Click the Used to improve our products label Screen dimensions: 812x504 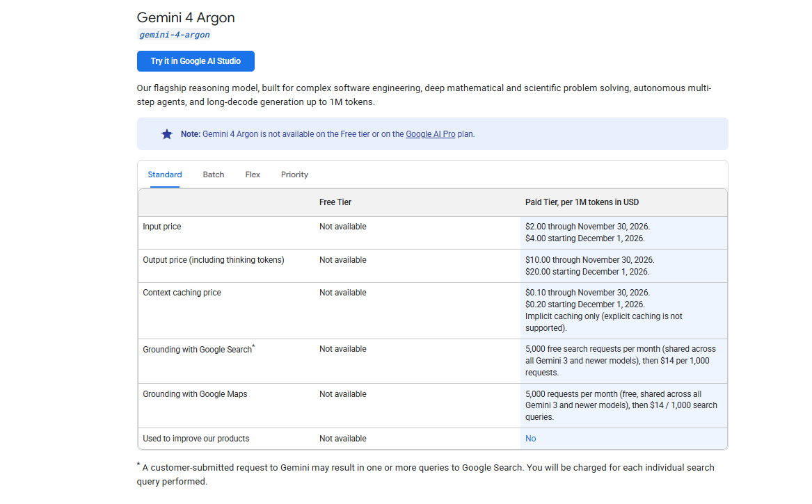196,438
